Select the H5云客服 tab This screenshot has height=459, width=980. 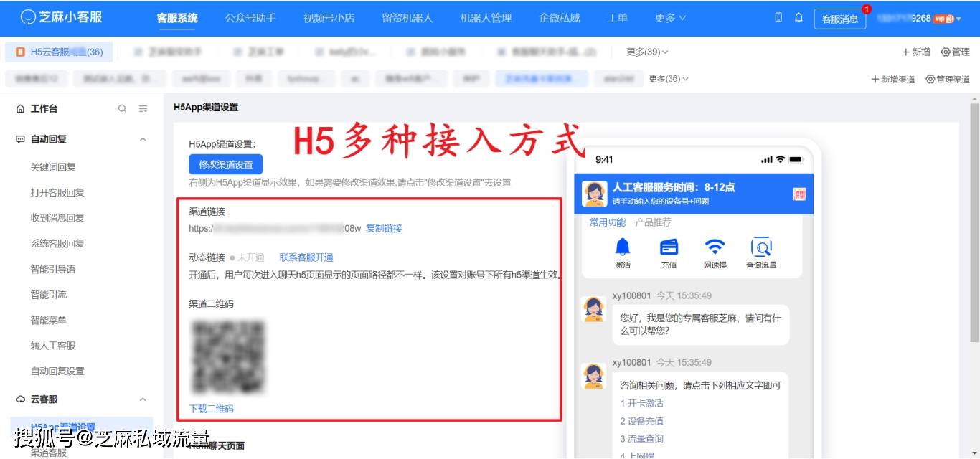(60, 52)
